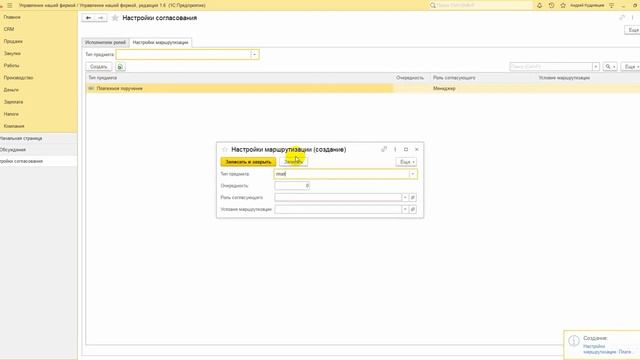
Task: Click info icon in creation notification
Action: [x=574, y=340]
